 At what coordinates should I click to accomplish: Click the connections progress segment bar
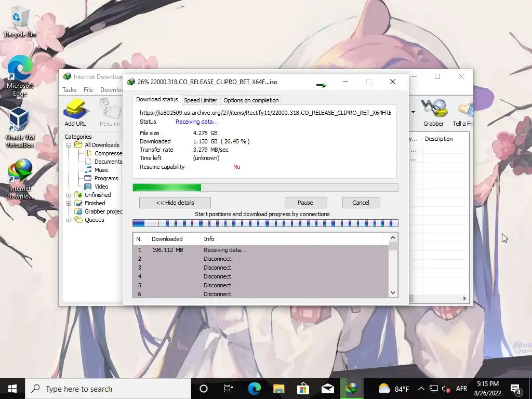click(265, 223)
